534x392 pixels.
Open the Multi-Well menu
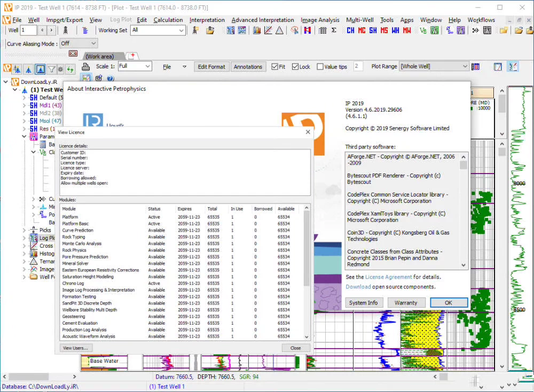(x=359, y=20)
